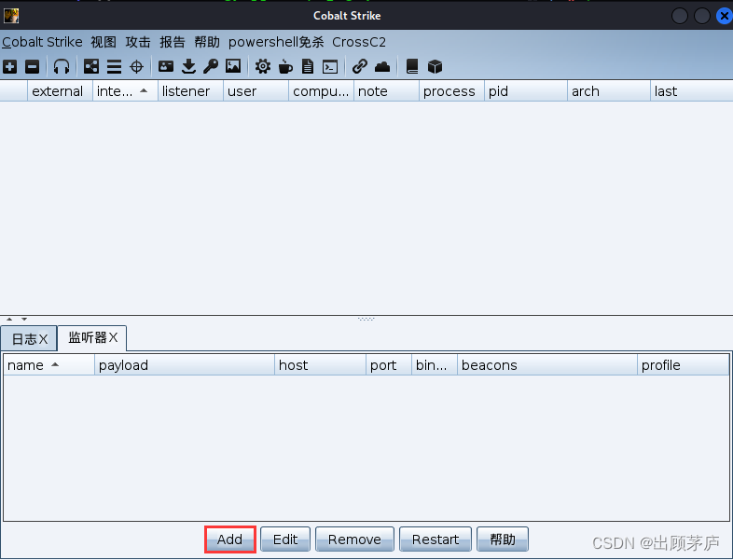
Task: Switch to pivot graph view icon
Action: (x=91, y=67)
